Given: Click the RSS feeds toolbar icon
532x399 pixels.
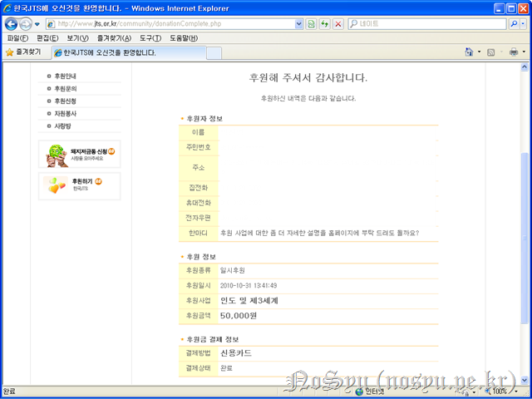Looking at the screenshot, I should tap(490, 52).
